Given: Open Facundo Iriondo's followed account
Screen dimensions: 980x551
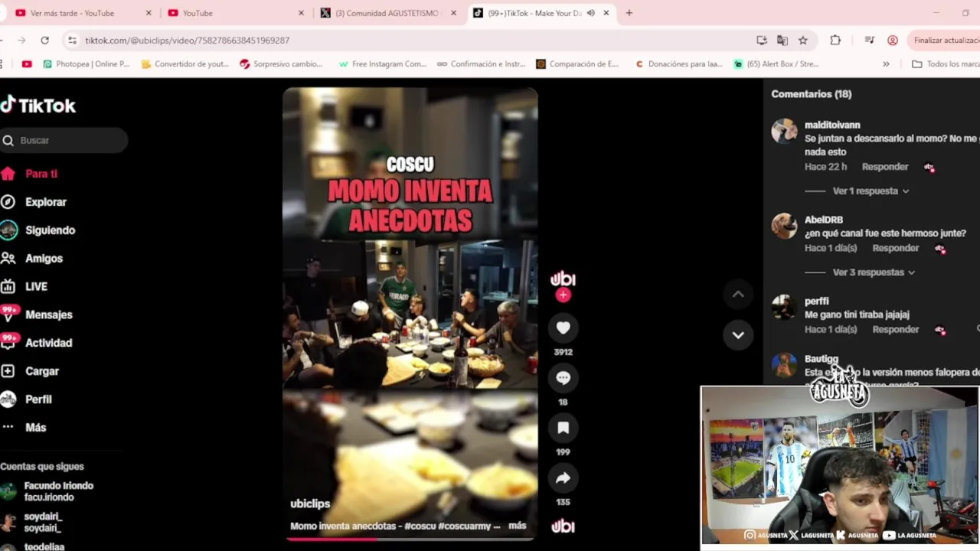Looking at the screenshot, I should point(47,491).
